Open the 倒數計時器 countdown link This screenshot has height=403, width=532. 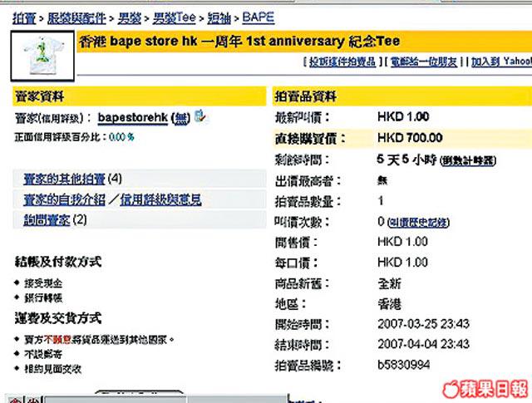pos(468,161)
